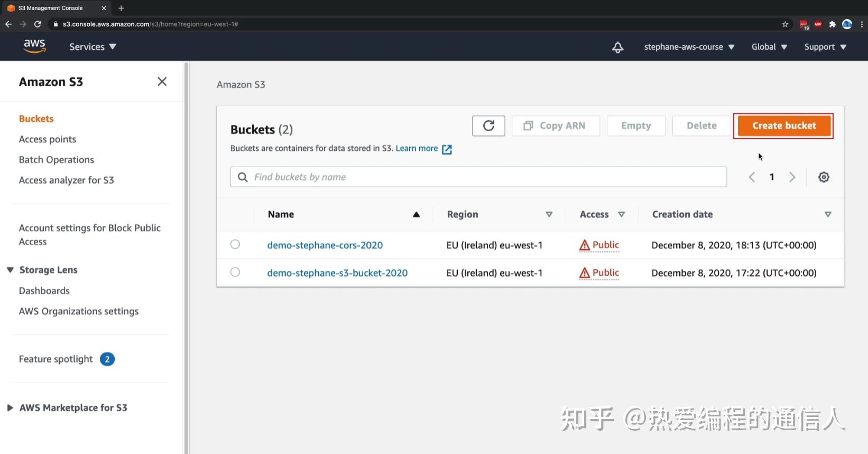The height and width of the screenshot is (454, 868).
Task: Click the Copy ARN button
Action: coord(556,126)
